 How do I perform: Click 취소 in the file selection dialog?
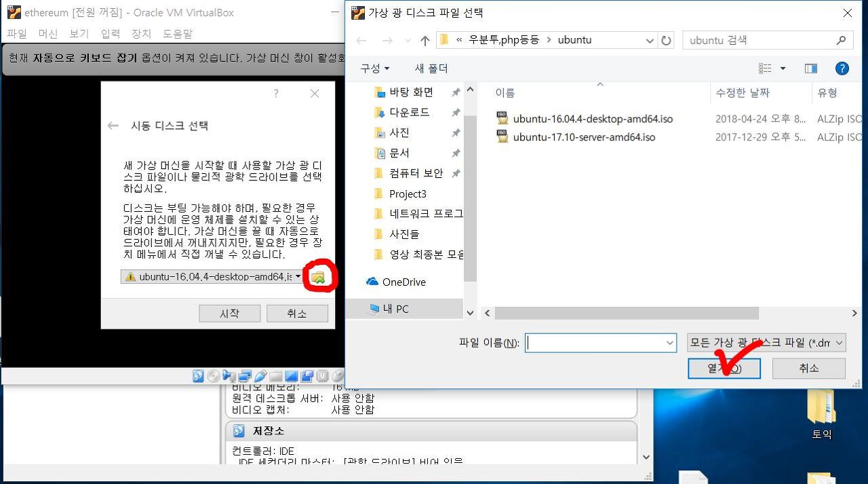809,368
